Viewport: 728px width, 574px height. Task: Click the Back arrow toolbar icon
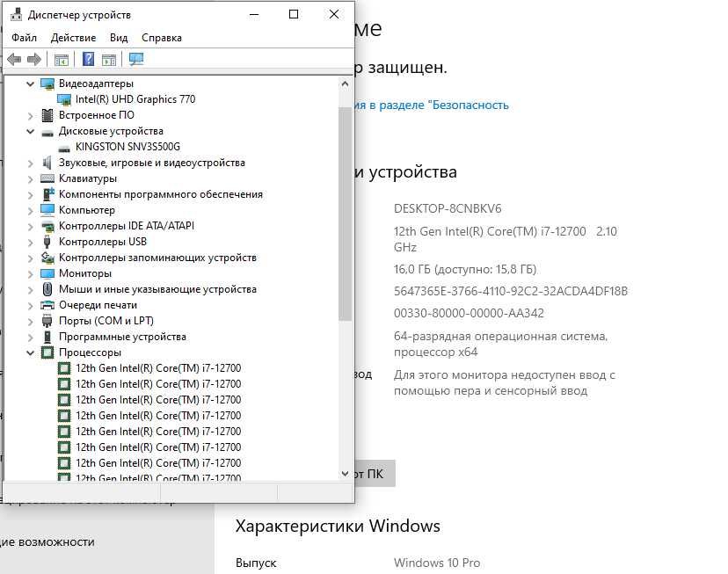tap(14, 59)
